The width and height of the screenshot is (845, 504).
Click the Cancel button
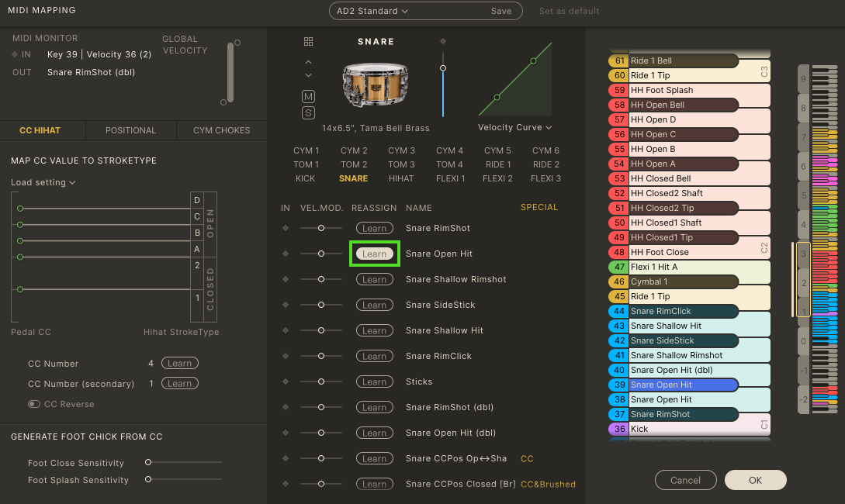685,480
